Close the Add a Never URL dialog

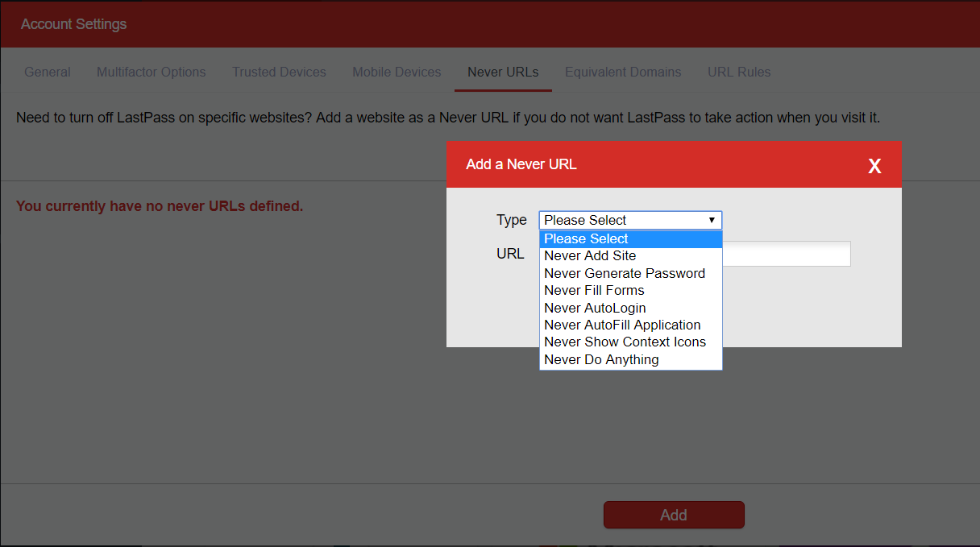(x=874, y=166)
